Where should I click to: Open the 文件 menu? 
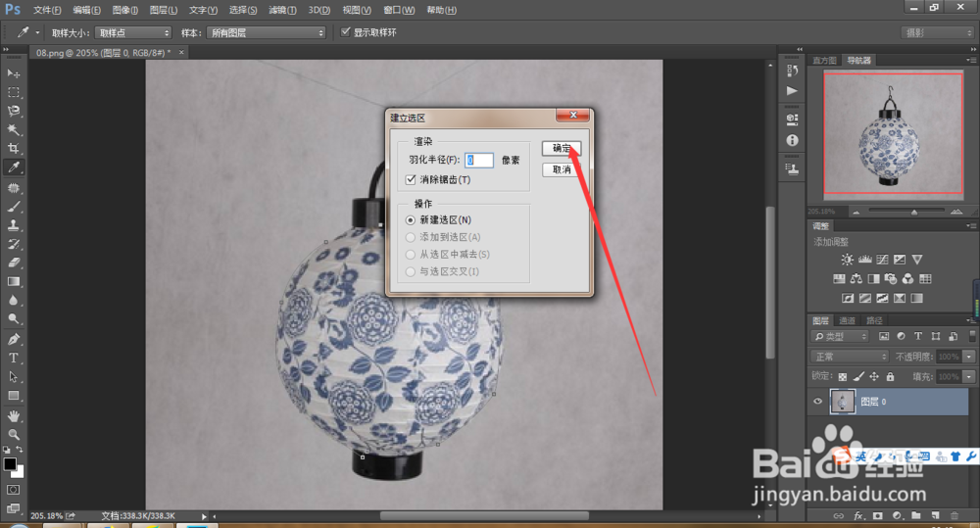coord(47,10)
